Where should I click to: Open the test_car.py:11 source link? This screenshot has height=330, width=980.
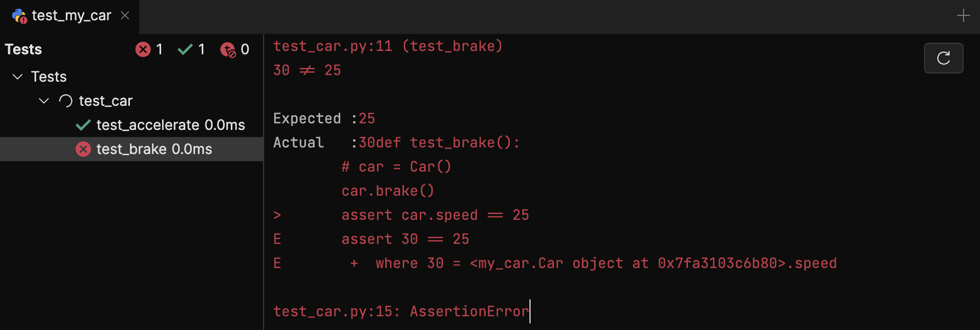coord(333,47)
